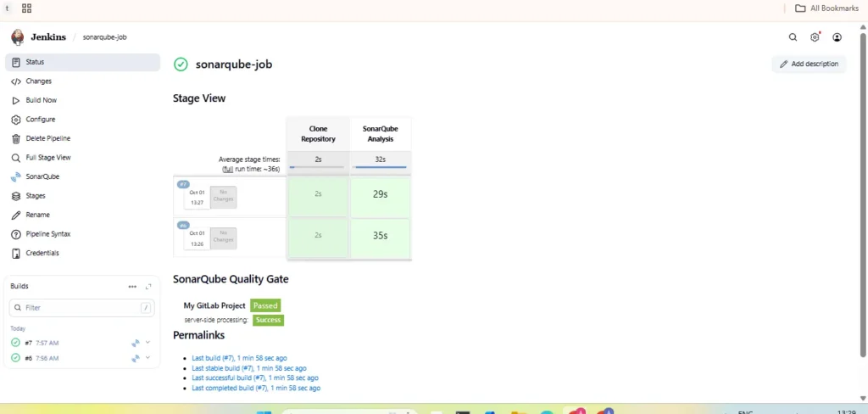Open the three-dots menu in Builds panel

click(x=132, y=287)
